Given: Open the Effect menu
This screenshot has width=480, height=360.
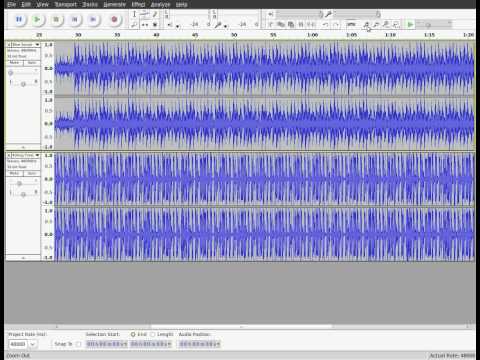Looking at the screenshot, I should tap(138, 4).
